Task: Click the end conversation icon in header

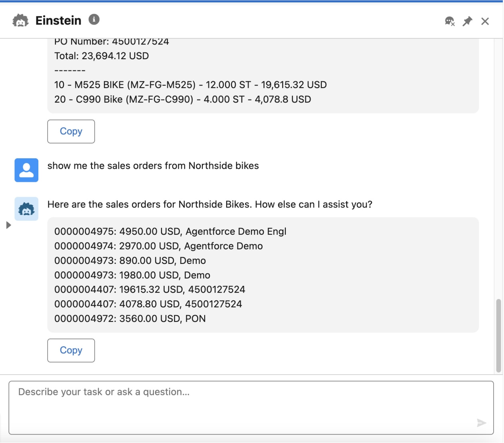Action: tap(450, 21)
